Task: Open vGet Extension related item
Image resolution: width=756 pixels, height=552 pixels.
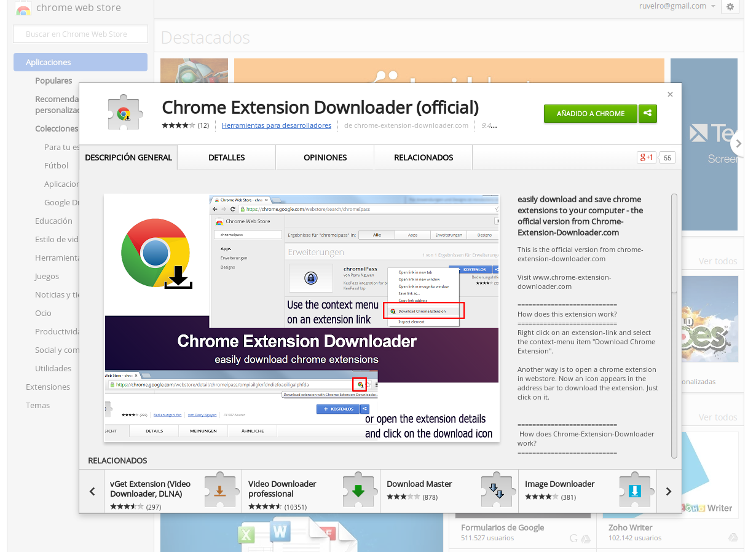Action: click(173, 491)
